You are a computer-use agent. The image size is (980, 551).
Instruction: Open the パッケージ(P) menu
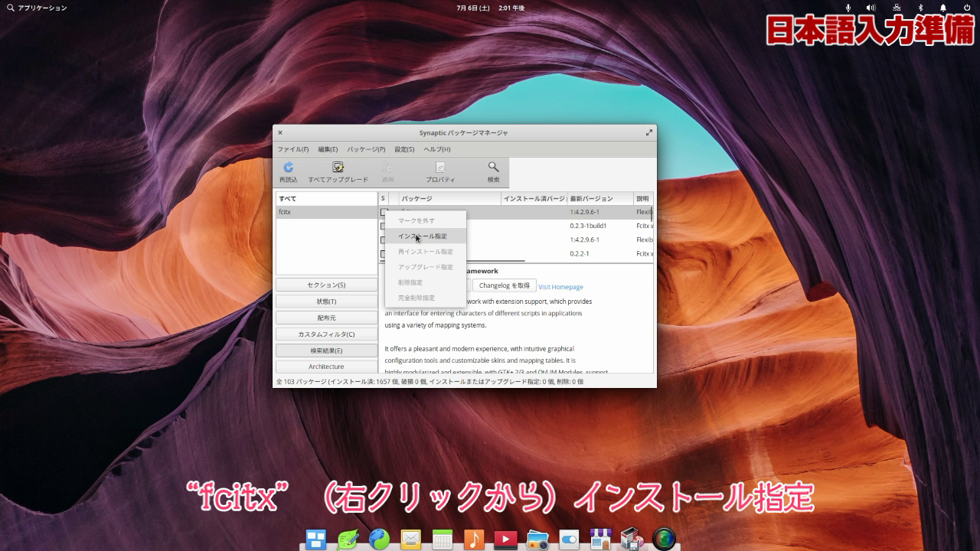click(x=366, y=149)
